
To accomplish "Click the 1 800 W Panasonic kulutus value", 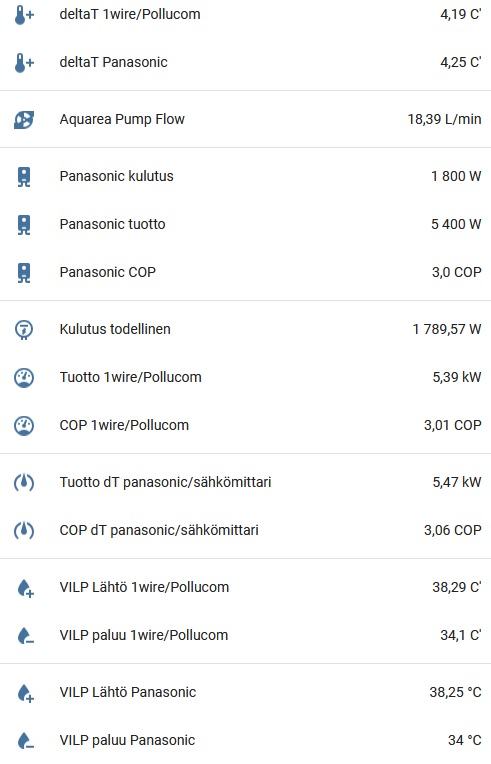I will (x=456, y=176).
